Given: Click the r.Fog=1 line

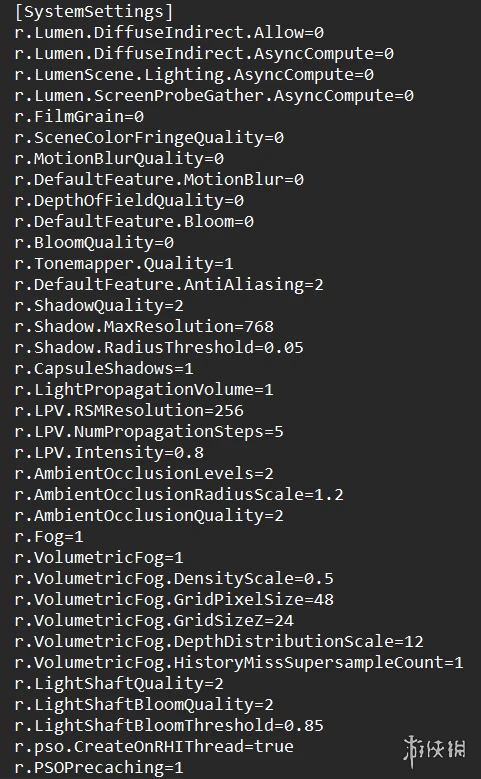Looking at the screenshot, I should point(49,536).
